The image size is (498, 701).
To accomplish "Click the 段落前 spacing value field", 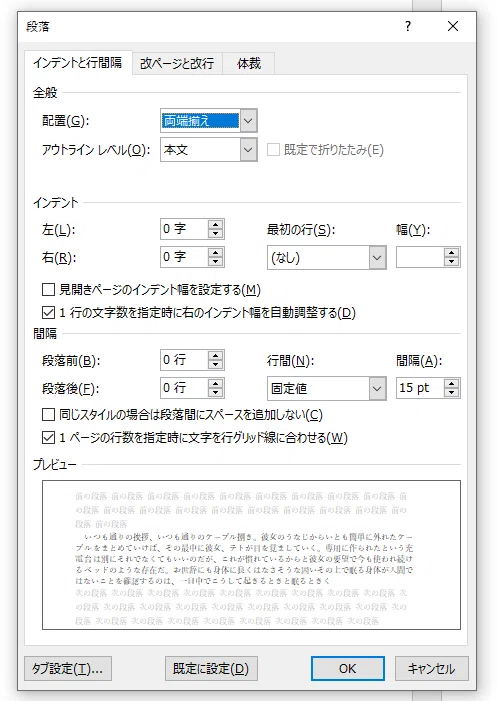I will pos(184,360).
